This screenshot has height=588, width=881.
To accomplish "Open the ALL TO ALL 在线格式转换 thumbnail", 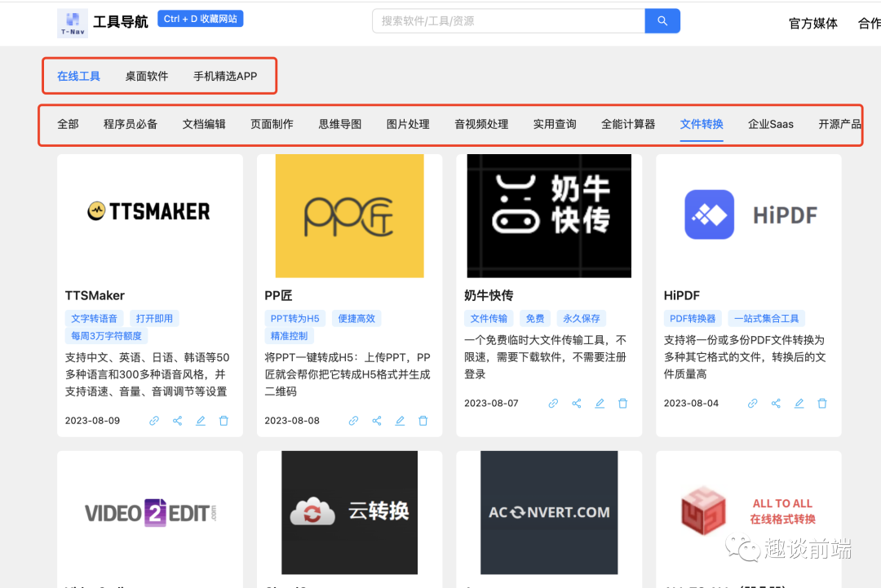I will click(748, 511).
